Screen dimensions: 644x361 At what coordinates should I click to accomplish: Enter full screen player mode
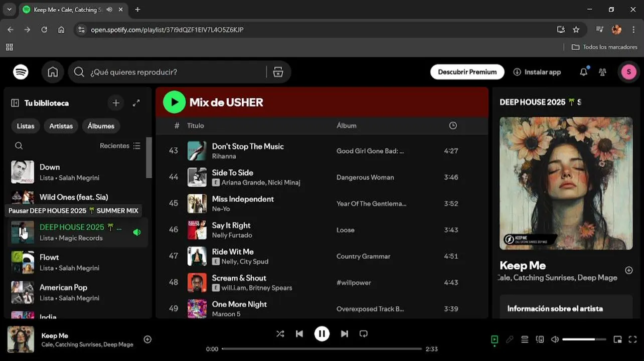(x=632, y=339)
